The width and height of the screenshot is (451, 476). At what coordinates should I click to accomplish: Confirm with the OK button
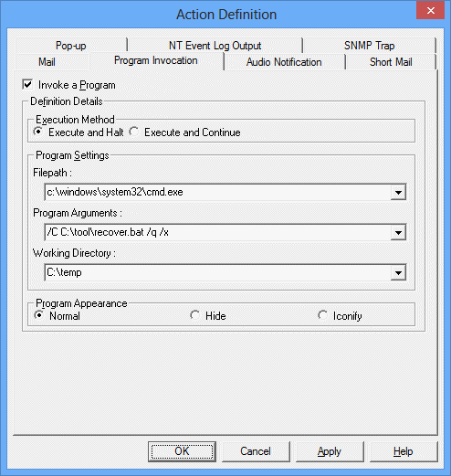[x=182, y=451]
